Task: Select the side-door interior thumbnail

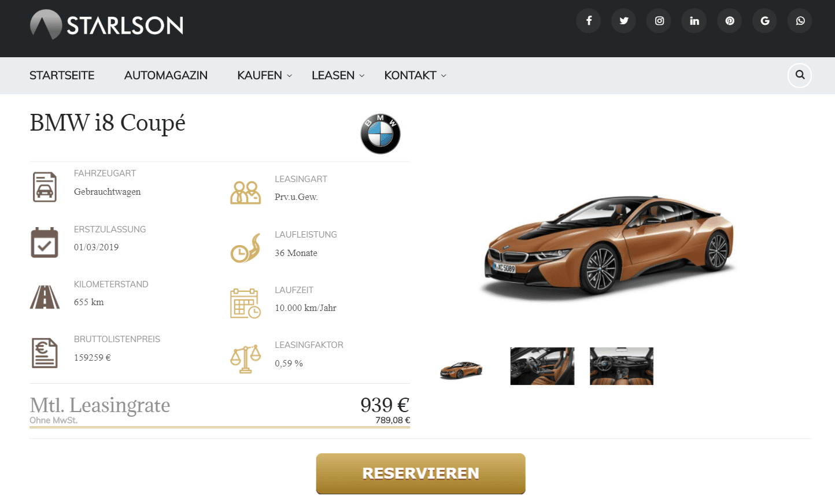Action: pos(542,366)
